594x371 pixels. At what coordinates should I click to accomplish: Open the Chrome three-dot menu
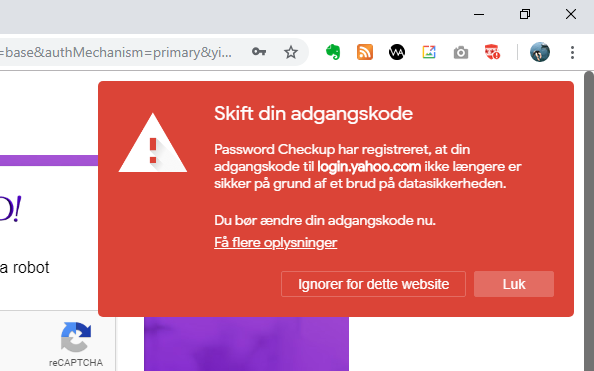click(x=572, y=52)
